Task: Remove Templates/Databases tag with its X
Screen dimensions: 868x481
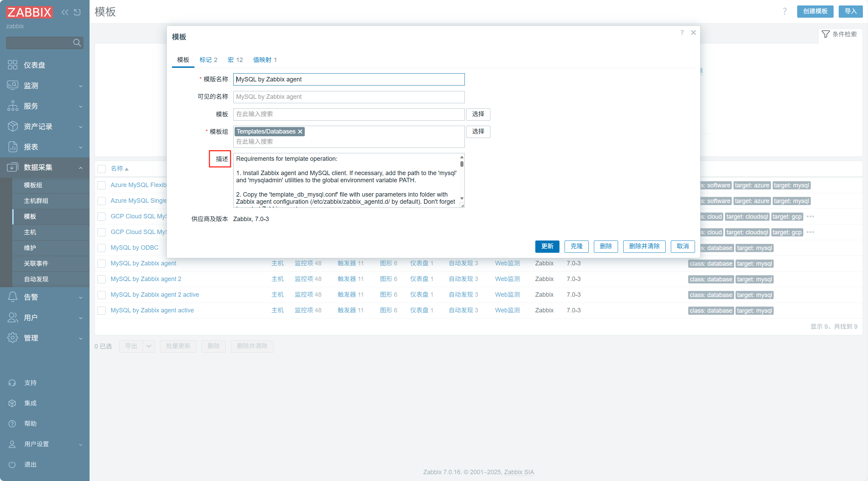Action: tap(300, 131)
